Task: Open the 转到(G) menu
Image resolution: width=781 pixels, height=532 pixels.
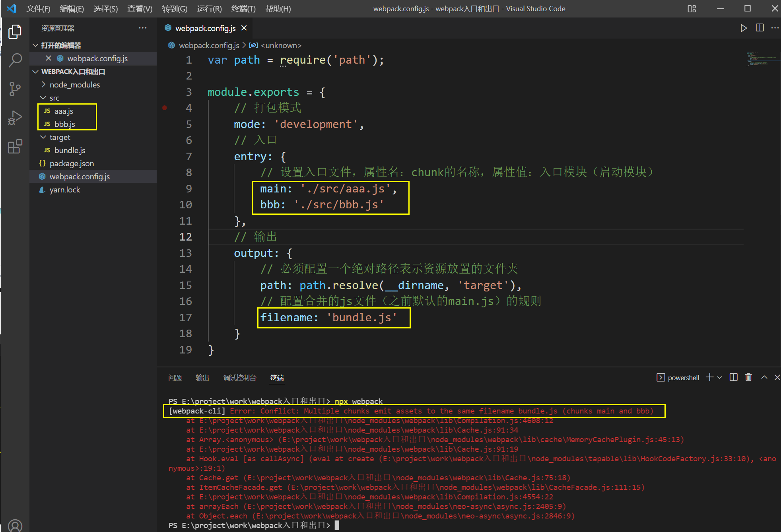Action: (x=175, y=9)
